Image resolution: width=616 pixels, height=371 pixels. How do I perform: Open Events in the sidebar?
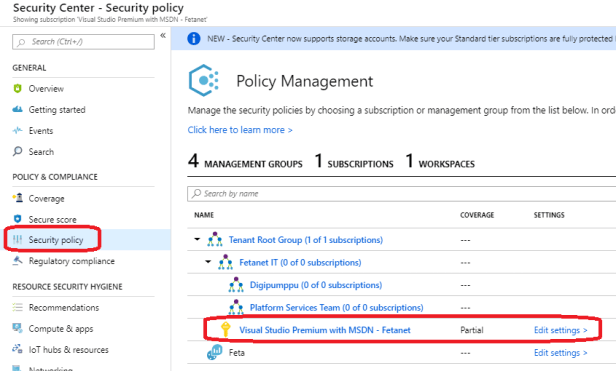[x=41, y=131]
